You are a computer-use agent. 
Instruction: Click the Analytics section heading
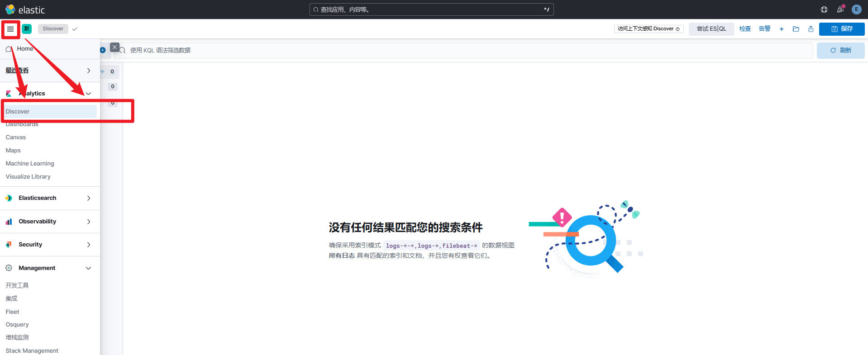pyautogui.click(x=32, y=94)
